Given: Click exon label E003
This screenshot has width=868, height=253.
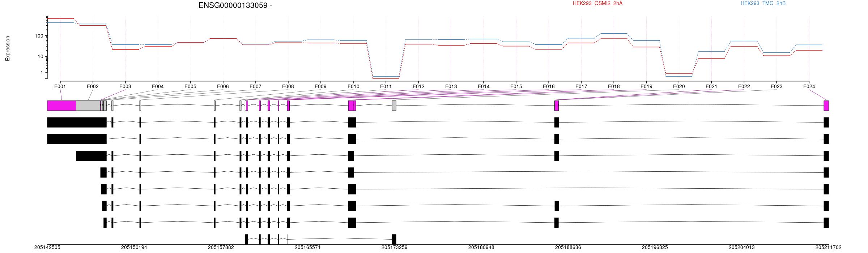Looking at the screenshot, I should tap(125, 87).
